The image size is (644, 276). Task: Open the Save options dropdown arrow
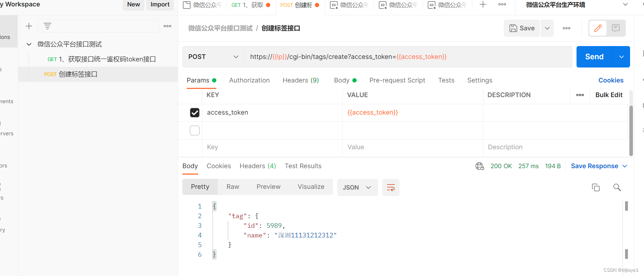pyautogui.click(x=547, y=28)
